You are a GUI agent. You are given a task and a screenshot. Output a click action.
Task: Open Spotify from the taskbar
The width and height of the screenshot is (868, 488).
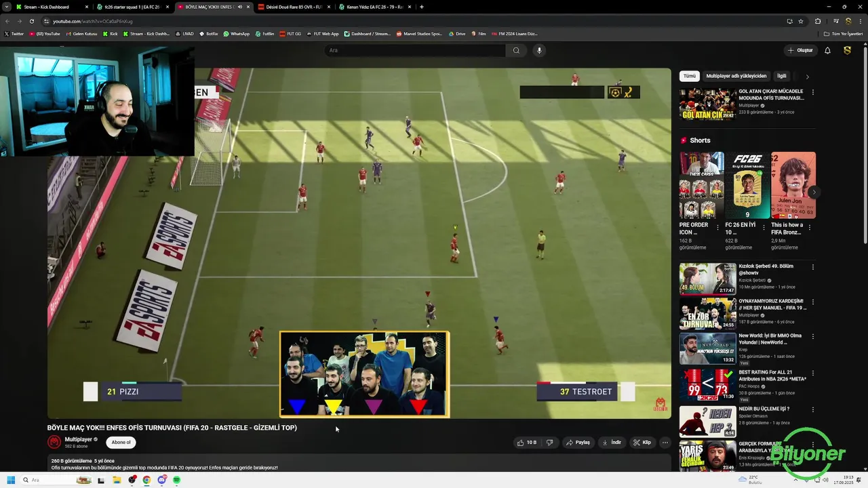tap(176, 480)
